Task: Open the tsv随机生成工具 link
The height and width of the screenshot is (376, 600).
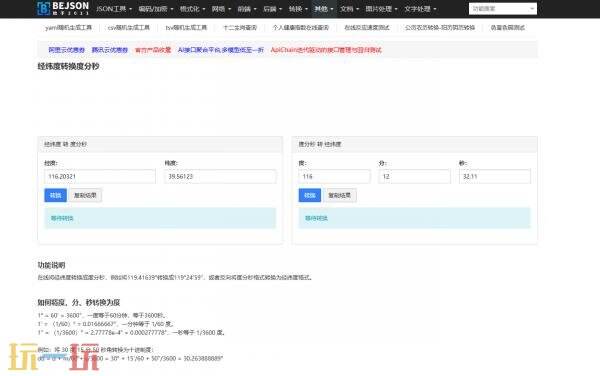Action: (186, 28)
